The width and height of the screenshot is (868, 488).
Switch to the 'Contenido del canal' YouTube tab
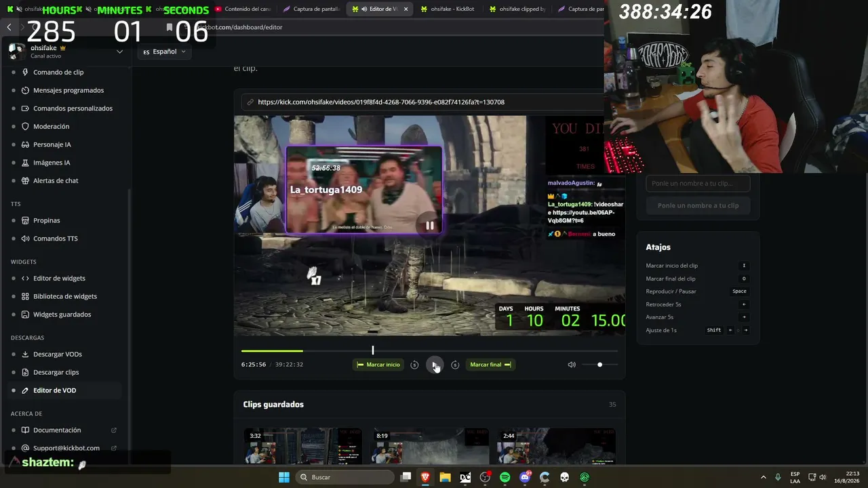click(242, 9)
